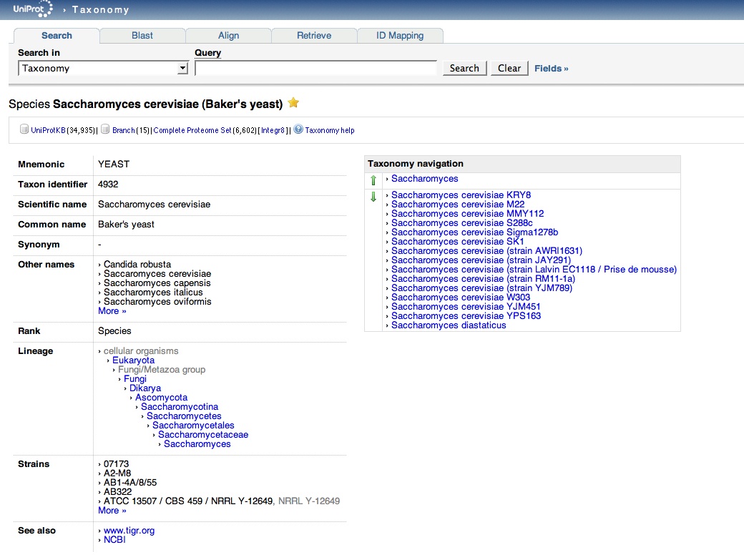The height and width of the screenshot is (560, 744).
Task: Click the green down arrow in Taxonomy navigation
Action: tap(373, 197)
